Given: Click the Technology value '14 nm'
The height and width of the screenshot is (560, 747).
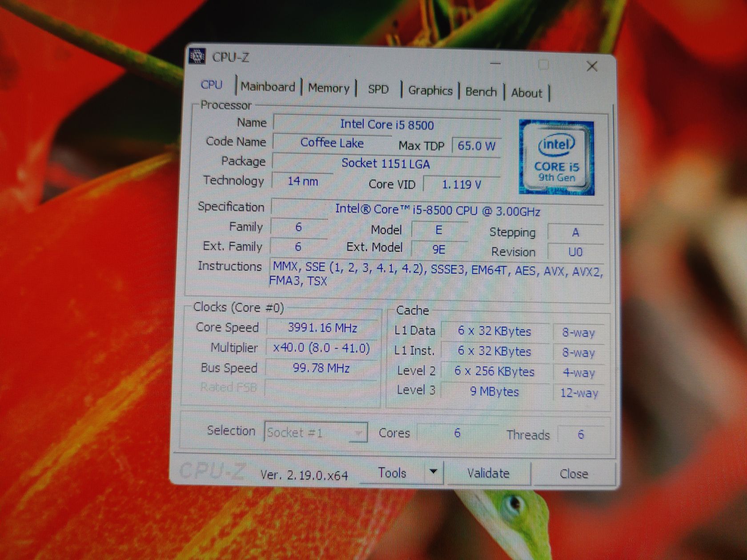Looking at the screenshot, I should (303, 181).
